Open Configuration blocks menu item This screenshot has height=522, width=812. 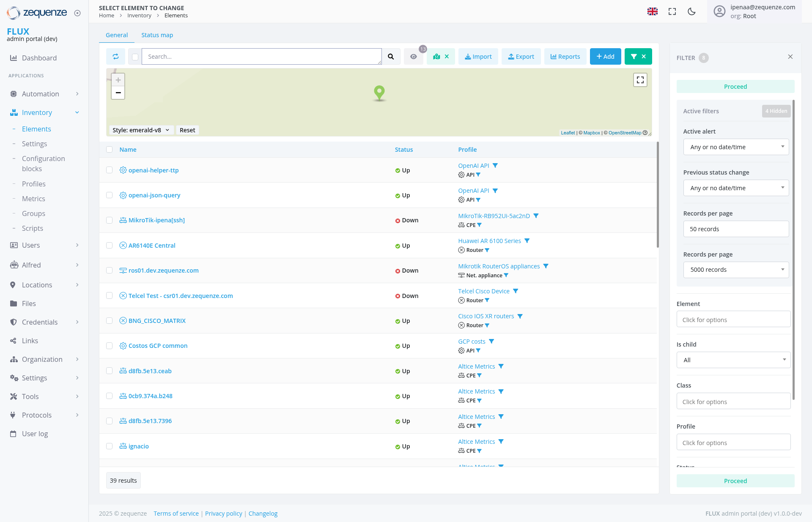[x=44, y=164]
